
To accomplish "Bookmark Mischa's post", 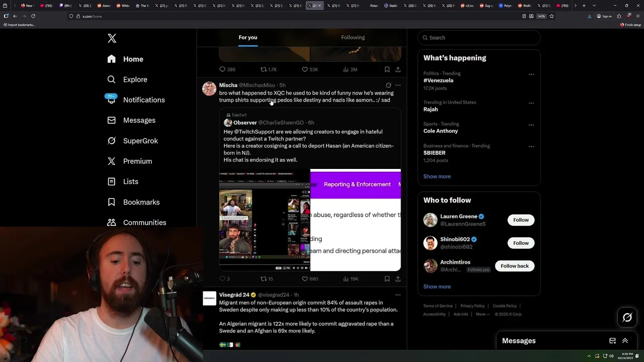I will 387,279.
